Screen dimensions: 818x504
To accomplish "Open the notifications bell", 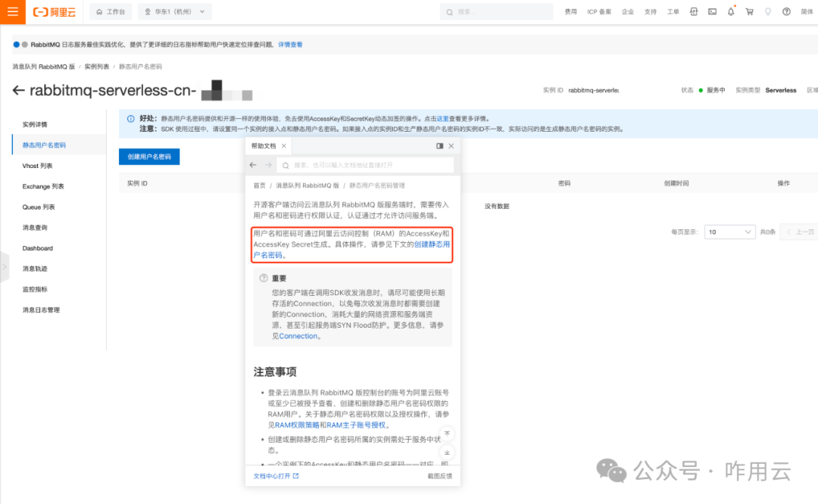I will (731, 11).
